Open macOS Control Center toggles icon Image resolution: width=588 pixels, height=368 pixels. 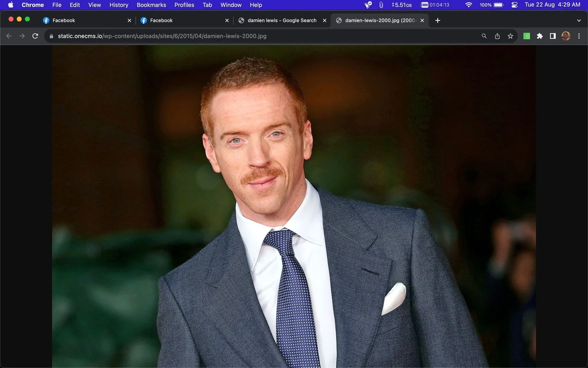coord(514,5)
